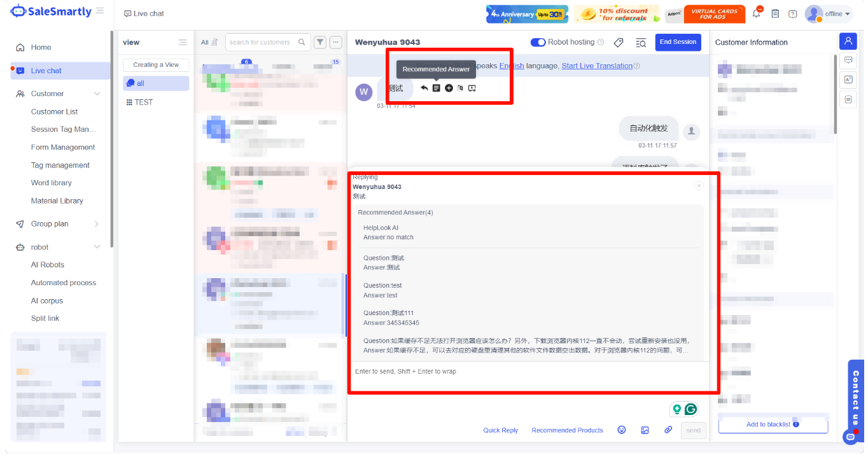
Task: Click End Session
Action: tap(678, 42)
